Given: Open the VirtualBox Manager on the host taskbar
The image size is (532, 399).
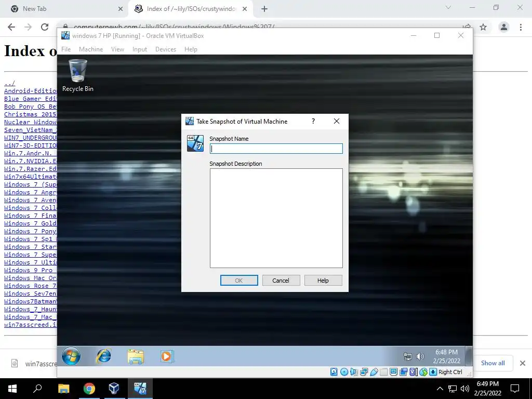Looking at the screenshot, I should tap(114, 388).
